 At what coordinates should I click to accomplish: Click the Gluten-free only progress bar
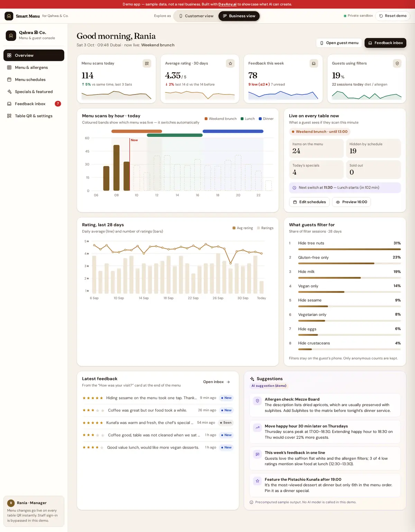point(349,263)
